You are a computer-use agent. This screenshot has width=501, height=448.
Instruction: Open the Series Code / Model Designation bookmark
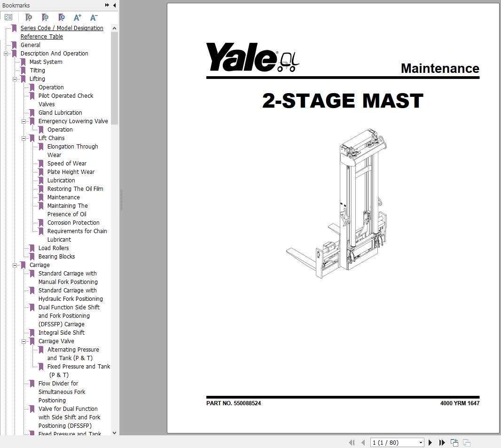tap(62, 28)
